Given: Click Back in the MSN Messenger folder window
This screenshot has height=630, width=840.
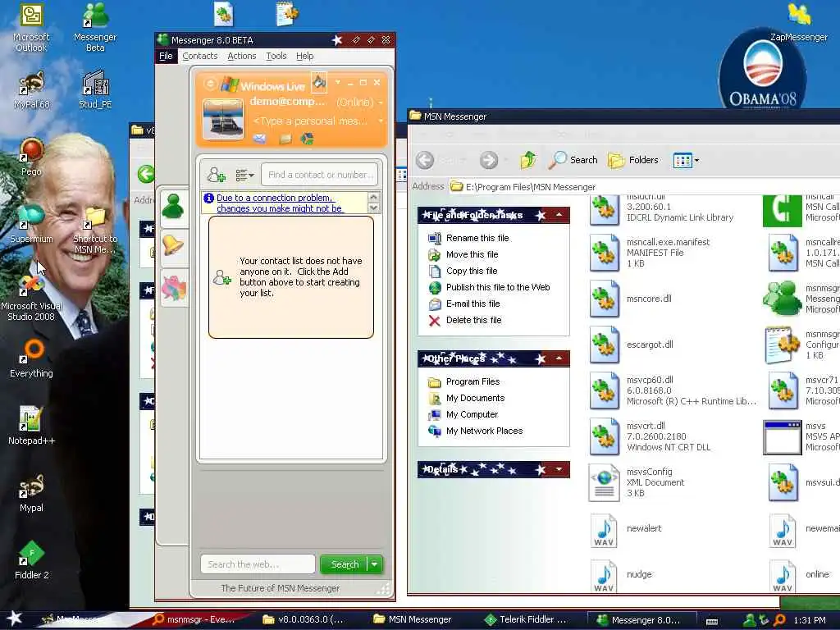Looking at the screenshot, I should pyautogui.click(x=426, y=160).
